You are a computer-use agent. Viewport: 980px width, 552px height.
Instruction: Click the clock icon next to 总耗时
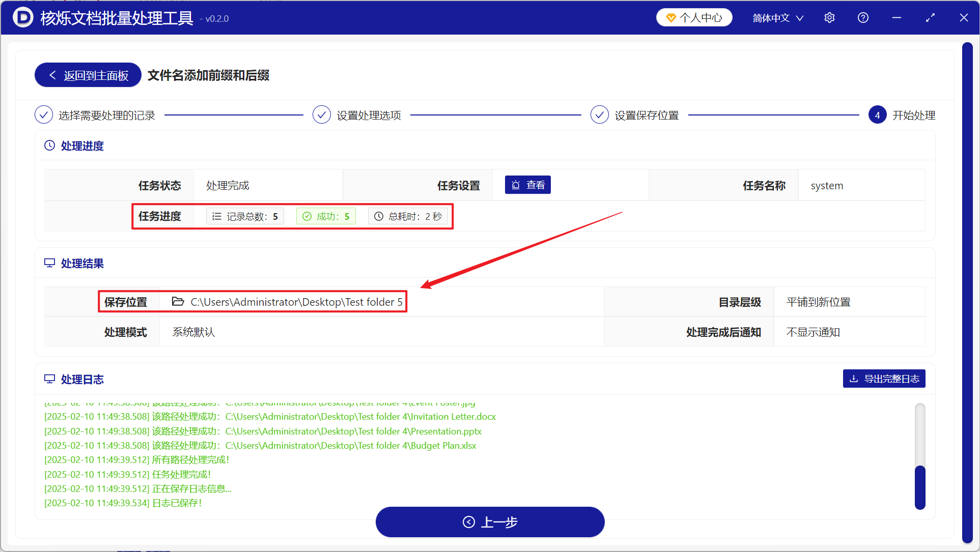(x=379, y=216)
